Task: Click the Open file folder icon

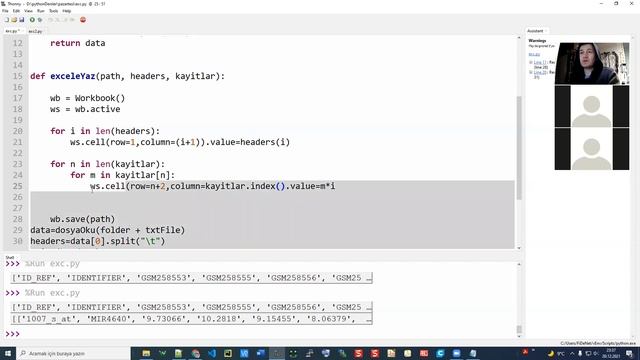Action: (x=14, y=20)
